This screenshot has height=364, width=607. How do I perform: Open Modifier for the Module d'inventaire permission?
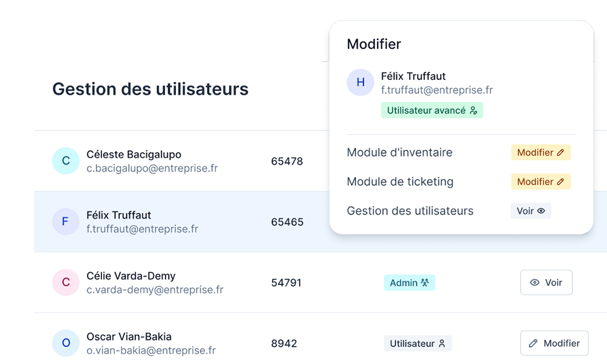pyautogui.click(x=540, y=152)
